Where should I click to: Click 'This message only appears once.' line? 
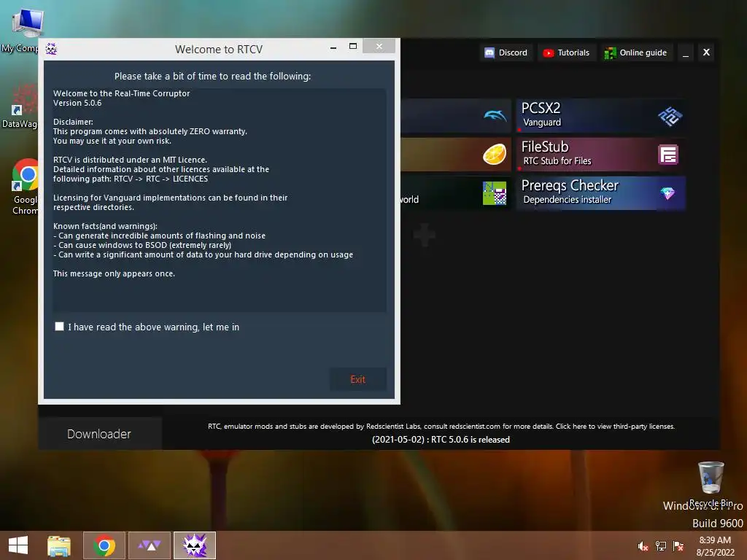pyautogui.click(x=114, y=273)
